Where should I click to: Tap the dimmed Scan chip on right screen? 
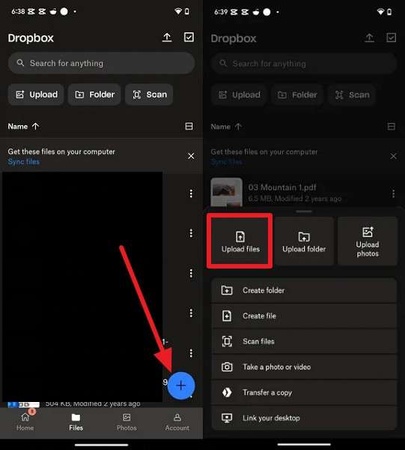pos(352,95)
